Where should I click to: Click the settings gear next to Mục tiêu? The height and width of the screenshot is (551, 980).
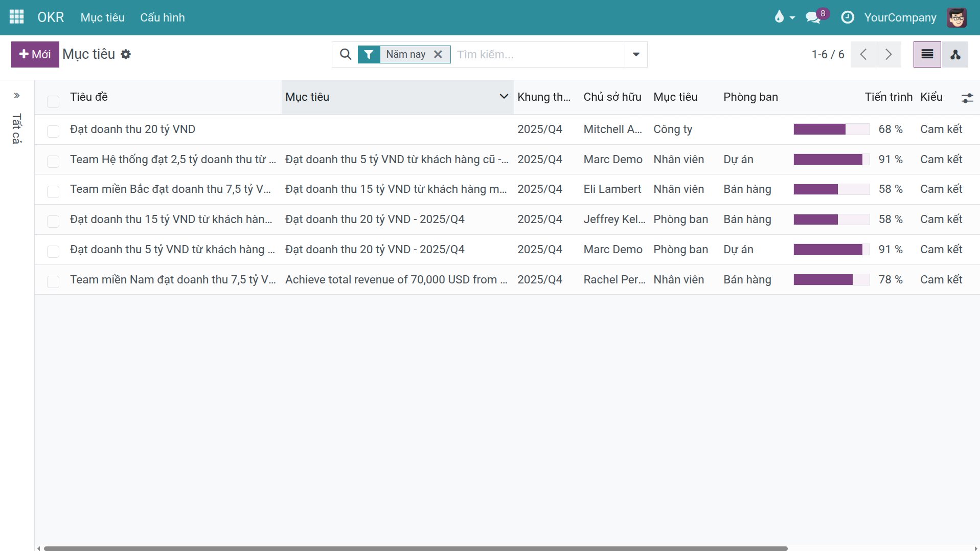click(x=126, y=54)
